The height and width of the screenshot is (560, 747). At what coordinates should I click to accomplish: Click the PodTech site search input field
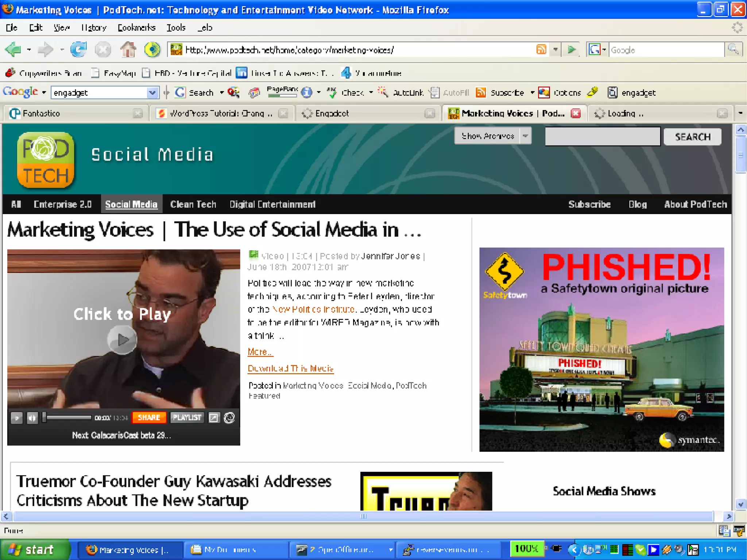tap(602, 136)
